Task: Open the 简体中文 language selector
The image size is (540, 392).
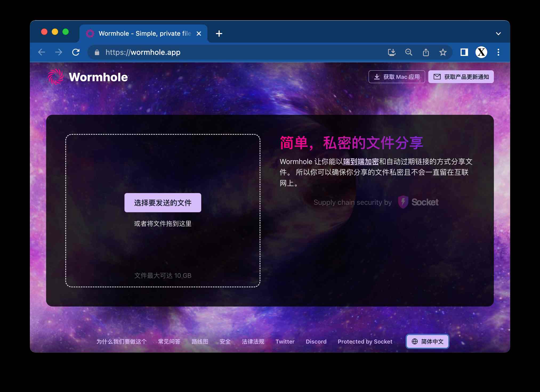Action: pyautogui.click(x=428, y=341)
